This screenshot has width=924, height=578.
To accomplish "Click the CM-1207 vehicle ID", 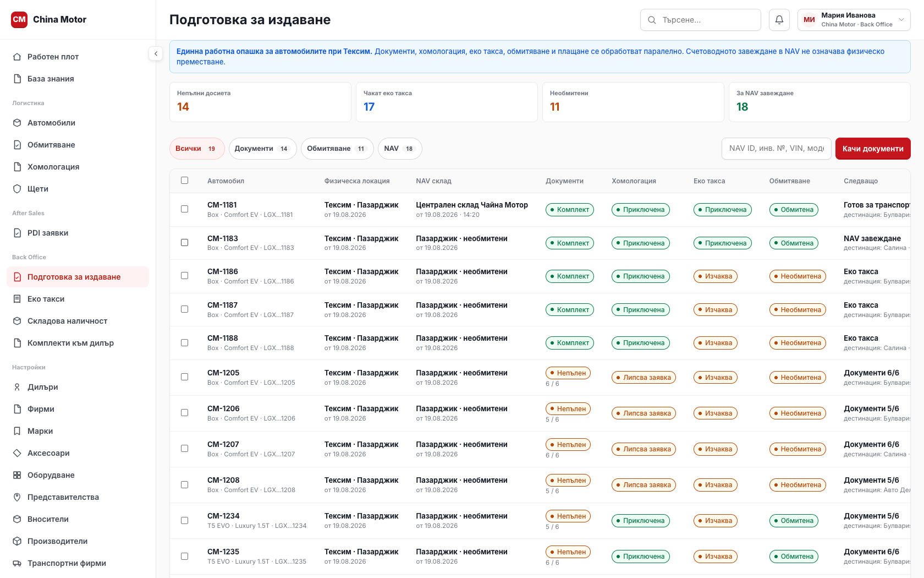I will click(x=223, y=444).
